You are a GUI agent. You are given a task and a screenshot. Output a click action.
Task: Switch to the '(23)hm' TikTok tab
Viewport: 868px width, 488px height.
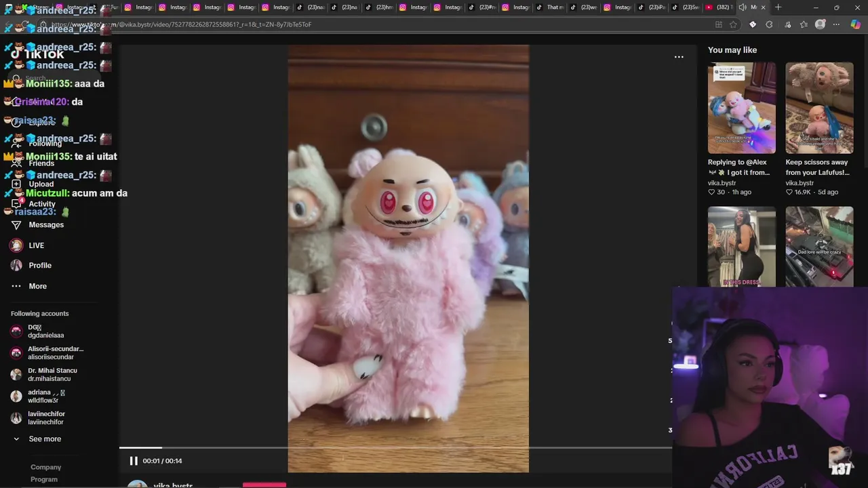click(378, 7)
